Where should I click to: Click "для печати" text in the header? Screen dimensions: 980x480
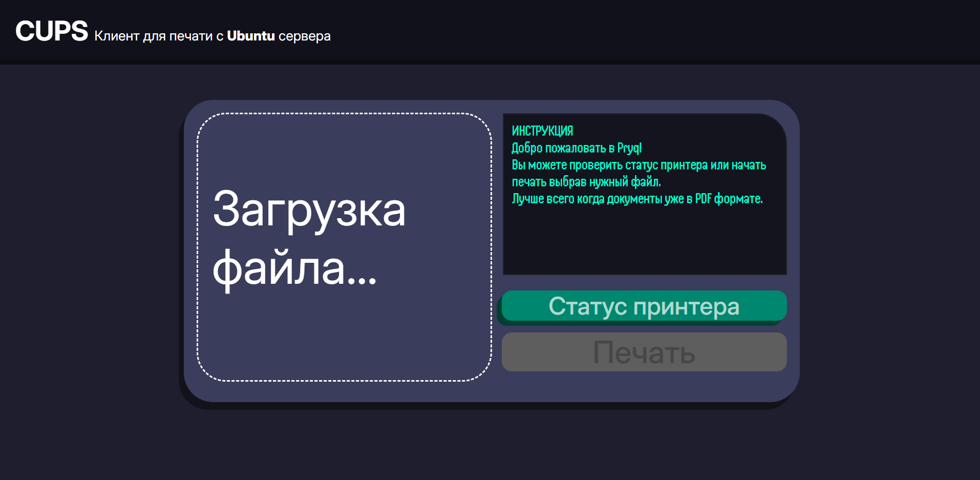point(177,36)
